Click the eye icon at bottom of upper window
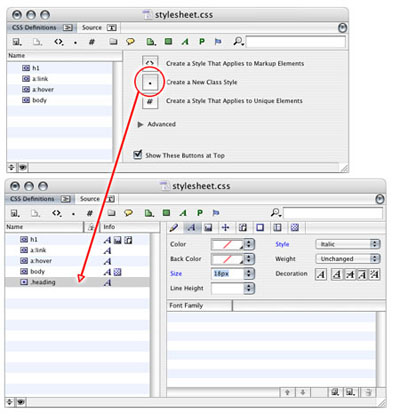The height and width of the screenshot is (420, 400). (x=22, y=167)
